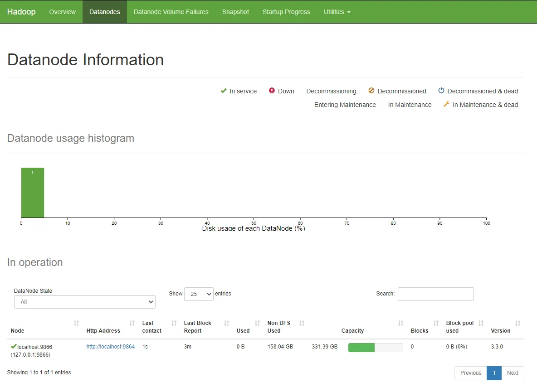
Task: Open the DataNode State dropdown
Action: pyautogui.click(x=85, y=302)
